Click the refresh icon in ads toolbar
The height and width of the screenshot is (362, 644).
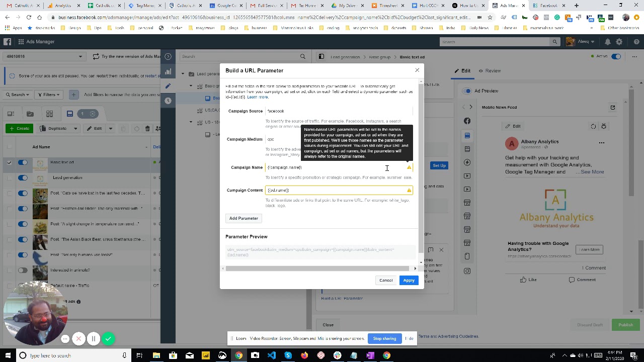[136, 128]
